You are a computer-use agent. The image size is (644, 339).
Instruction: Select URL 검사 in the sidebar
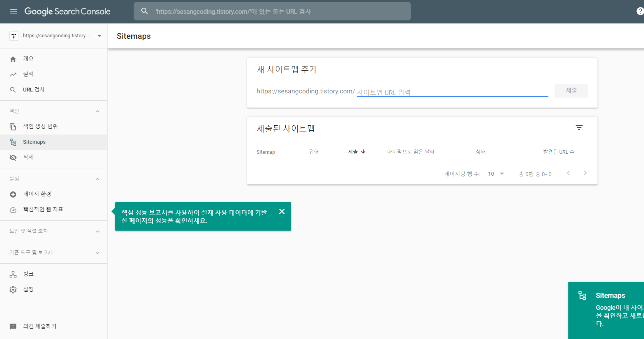53,90
